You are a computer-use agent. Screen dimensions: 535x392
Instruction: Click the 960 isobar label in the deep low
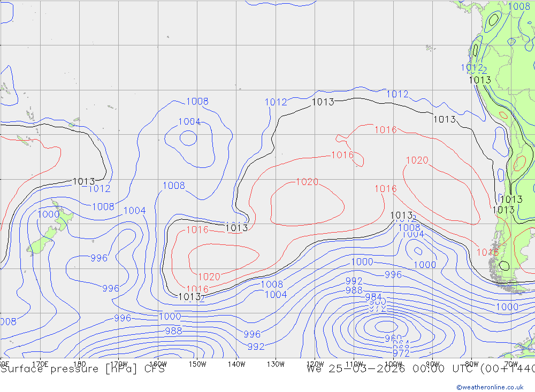point(393,338)
